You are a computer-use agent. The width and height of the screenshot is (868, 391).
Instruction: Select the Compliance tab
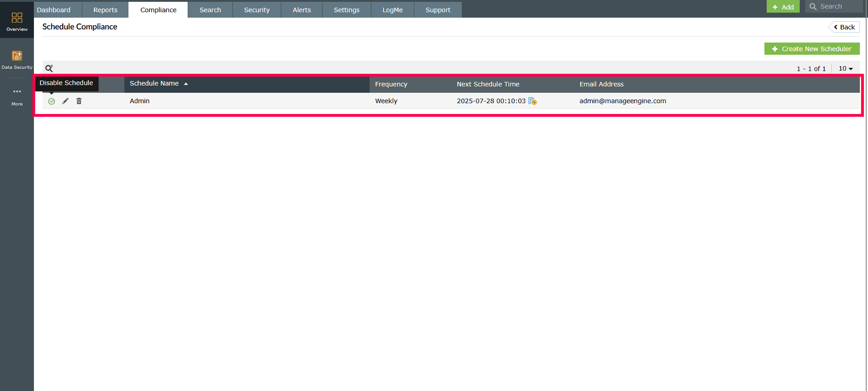[158, 10]
